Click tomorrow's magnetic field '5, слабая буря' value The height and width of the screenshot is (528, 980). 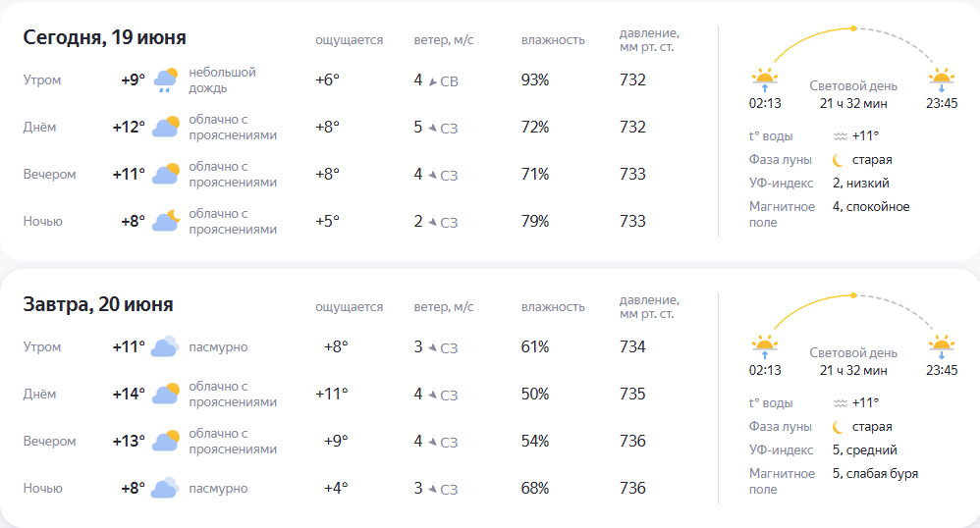[x=875, y=474]
